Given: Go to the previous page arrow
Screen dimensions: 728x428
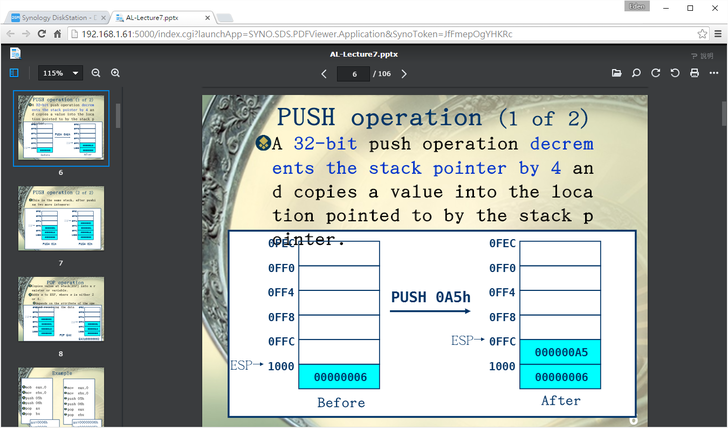Looking at the screenshot, I should (x=324, y=73).
